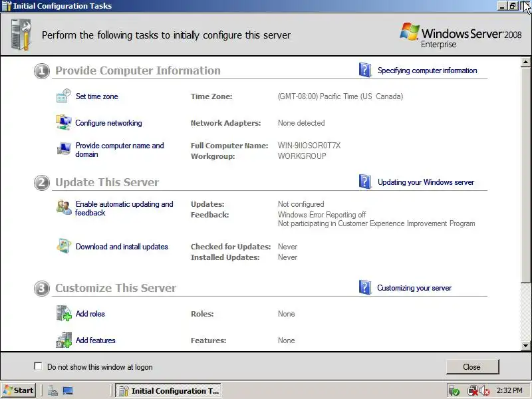Click the Pacific Time zone value
This screenshot has width=532, height=399.
[x=340, y=96]
